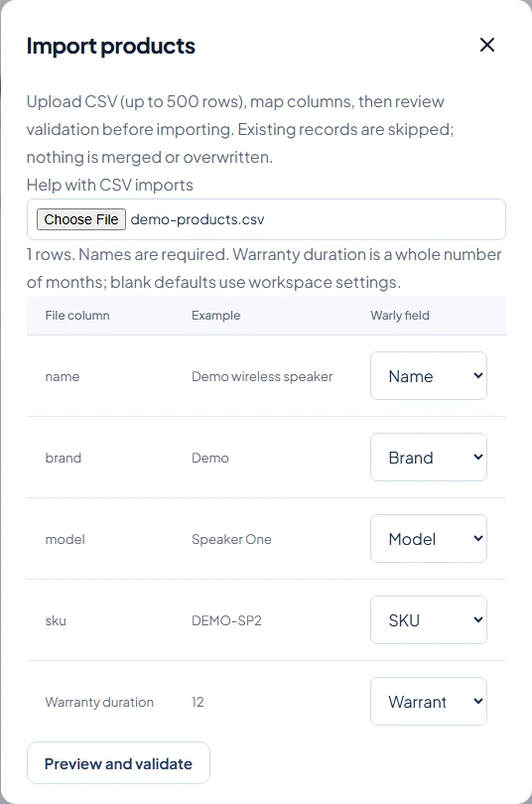
Task: Open the Brand field mapping dropdown
Action: pyautogui.click(x=429, y=458)
